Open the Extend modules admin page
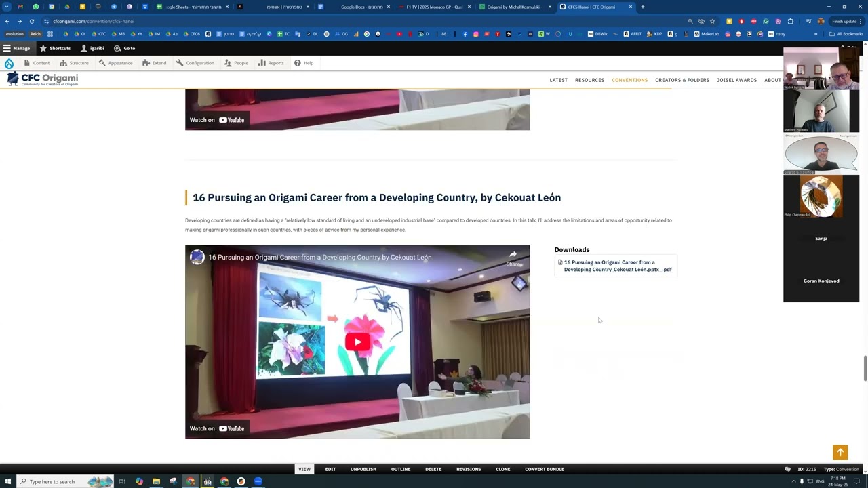The height and width of the screenshot is (488, 868). (x=155, y=63)
